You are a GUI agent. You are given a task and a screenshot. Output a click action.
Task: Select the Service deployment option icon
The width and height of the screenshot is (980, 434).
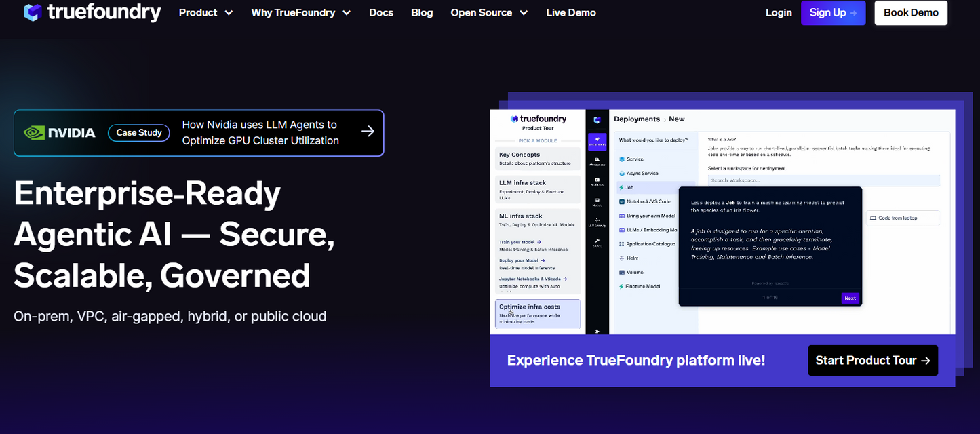[x=621, y=159]
